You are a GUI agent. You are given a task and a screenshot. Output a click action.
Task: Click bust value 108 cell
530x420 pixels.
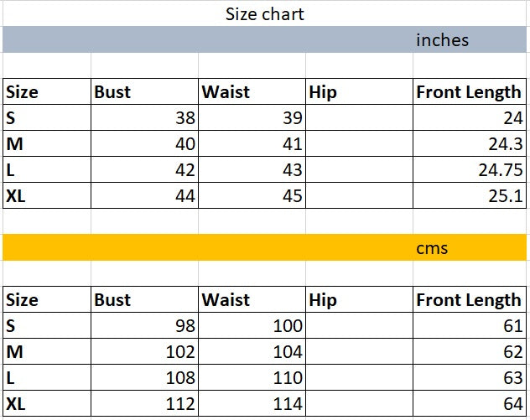click(144, 378)
